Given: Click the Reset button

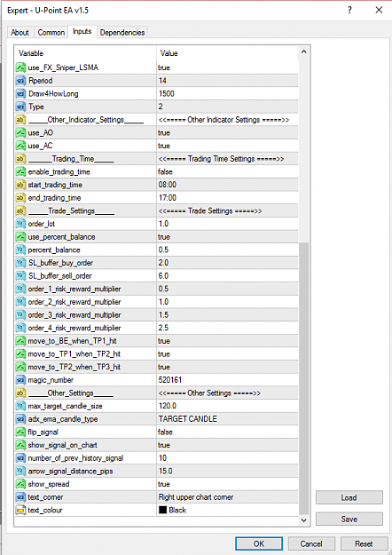Looking at the screenshot, I should (x=364, y=543).
